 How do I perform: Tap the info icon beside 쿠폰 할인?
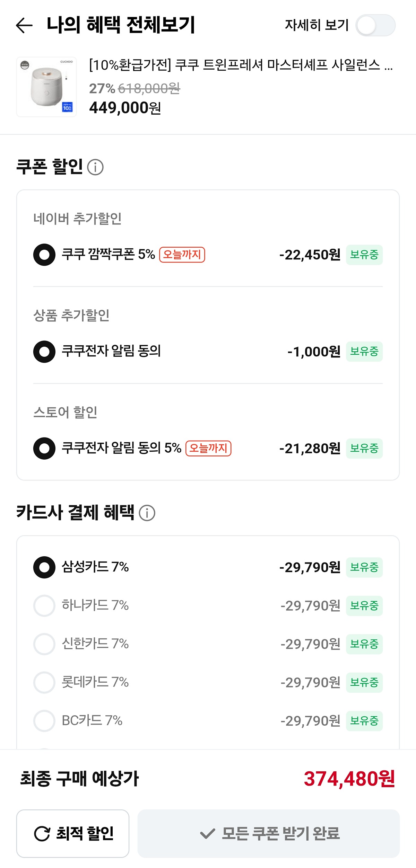pyautogui.click(x=95, y=167)
